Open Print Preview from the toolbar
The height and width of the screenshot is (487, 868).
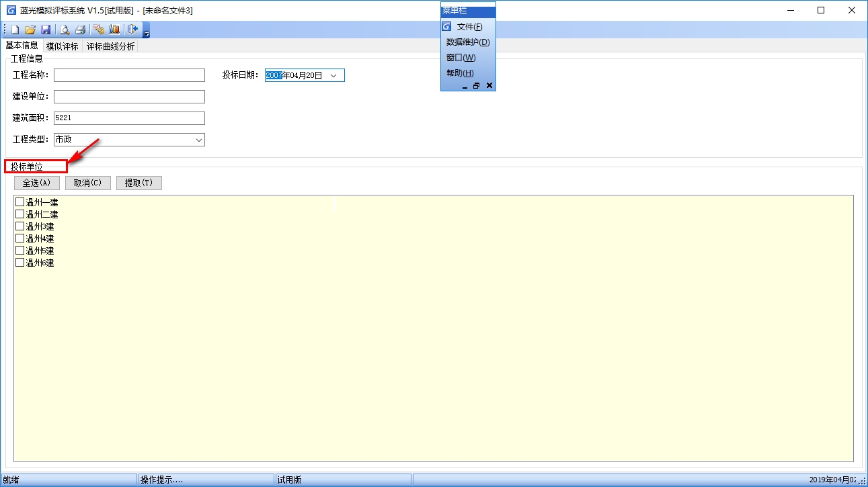tap(65, 30)
